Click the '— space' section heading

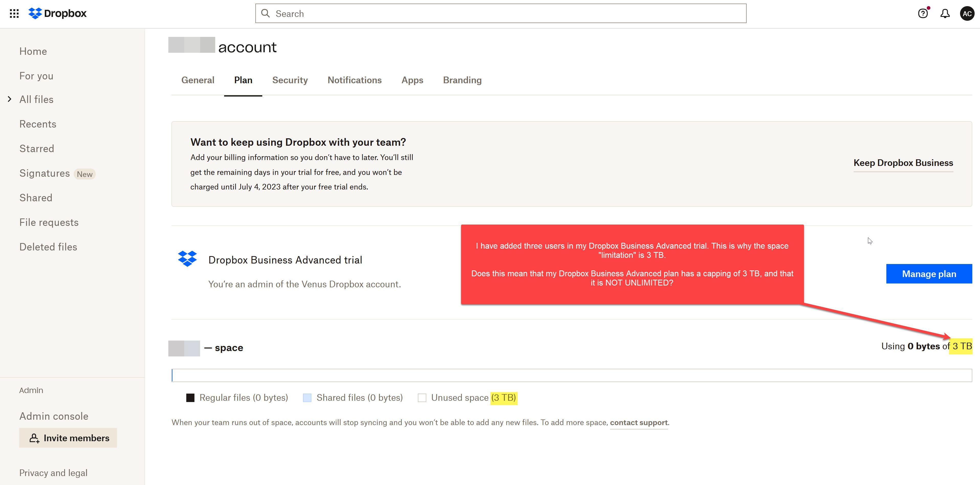tap(224, 347)
